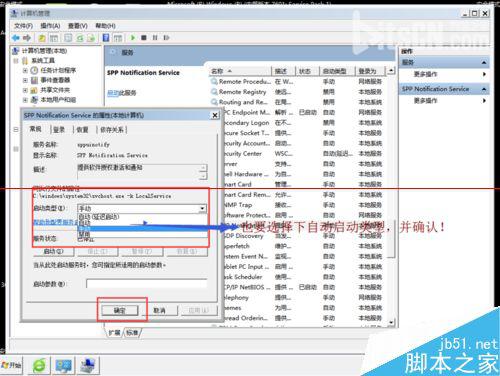Image resolution: width=500 pixels, height=376 pixels.
Task: Click the services list vertical scrollbar
Action: click(392, 198)
